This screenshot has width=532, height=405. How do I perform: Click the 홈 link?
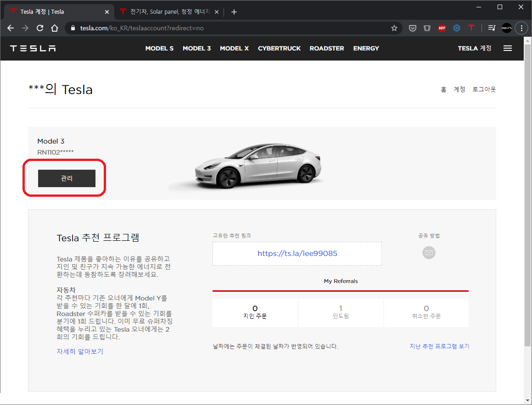443,89
